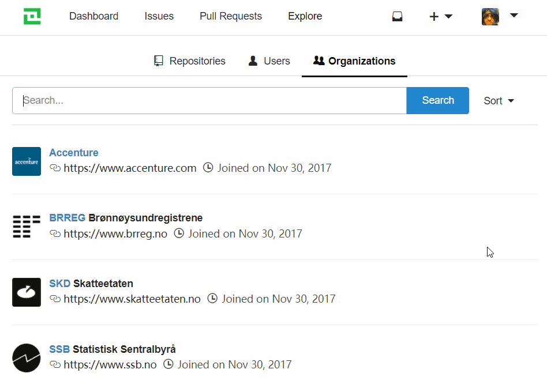
Task: Switch to the Users tab
Action: [269, 61]
